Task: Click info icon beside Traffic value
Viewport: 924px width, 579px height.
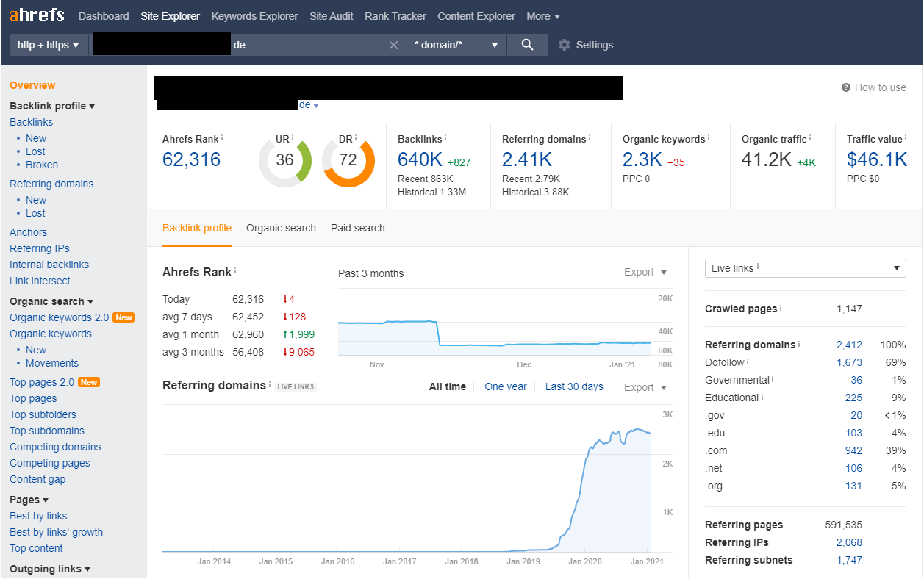Action: coord(906,137)
